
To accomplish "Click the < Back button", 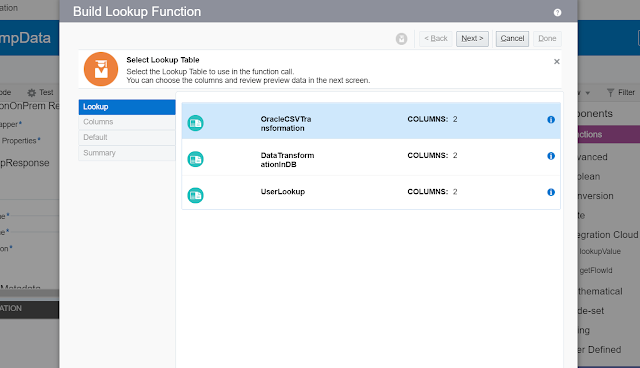I will [x=436, y=39].
